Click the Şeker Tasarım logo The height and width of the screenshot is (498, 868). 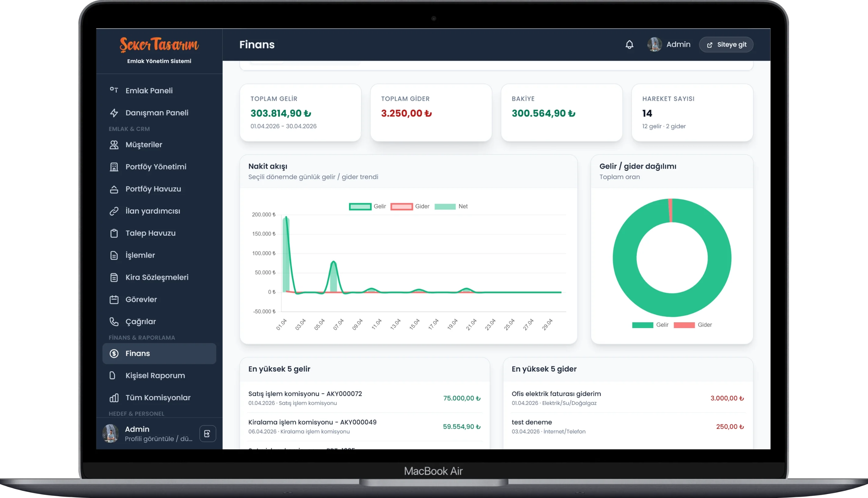coord(159,45)
